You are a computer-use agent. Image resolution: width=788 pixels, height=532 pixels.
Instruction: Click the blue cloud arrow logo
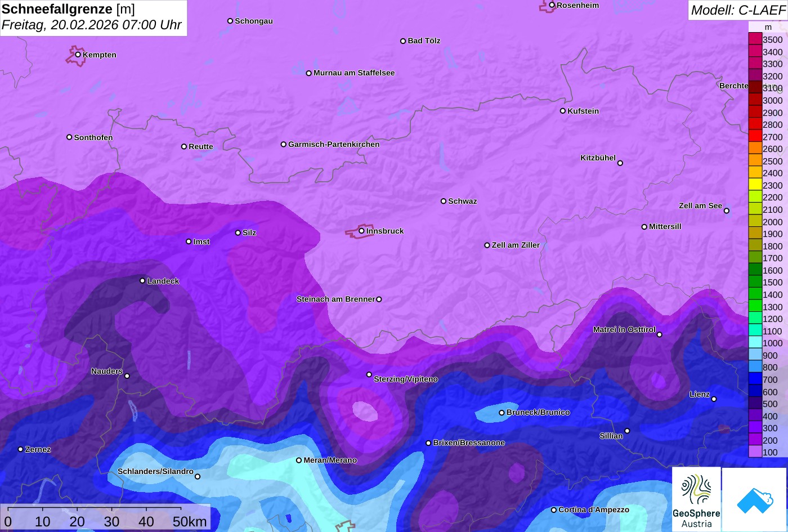pyautogui.click(x=754, y=499)
